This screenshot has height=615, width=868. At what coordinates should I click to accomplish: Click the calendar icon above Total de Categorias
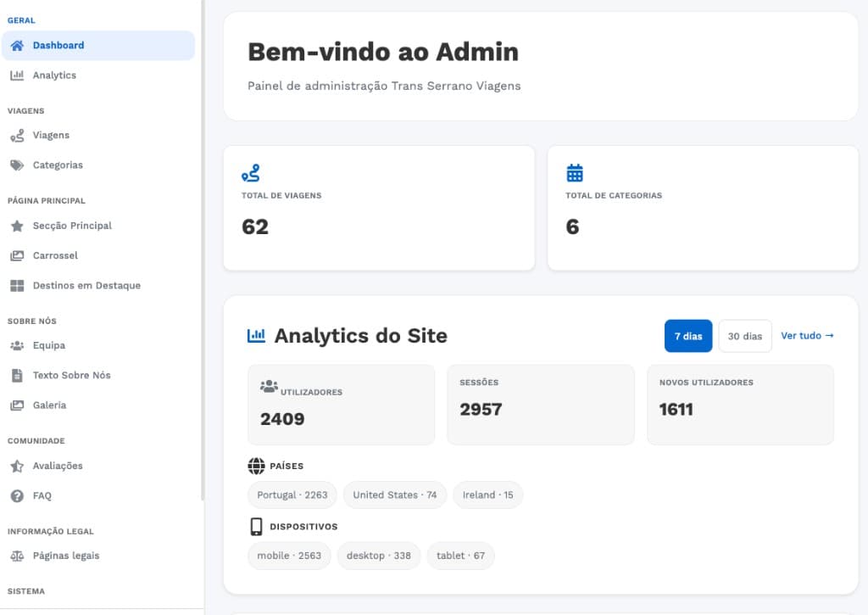[575, 173]
